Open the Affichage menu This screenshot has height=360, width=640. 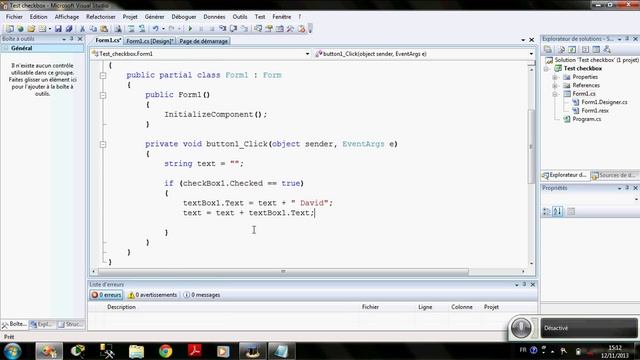67,17
